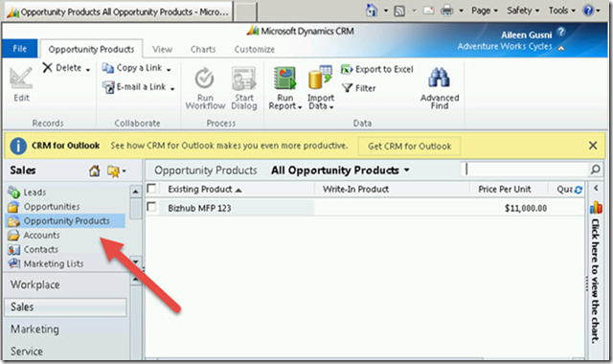Click the Edit record icon

(x=21, y=78)
